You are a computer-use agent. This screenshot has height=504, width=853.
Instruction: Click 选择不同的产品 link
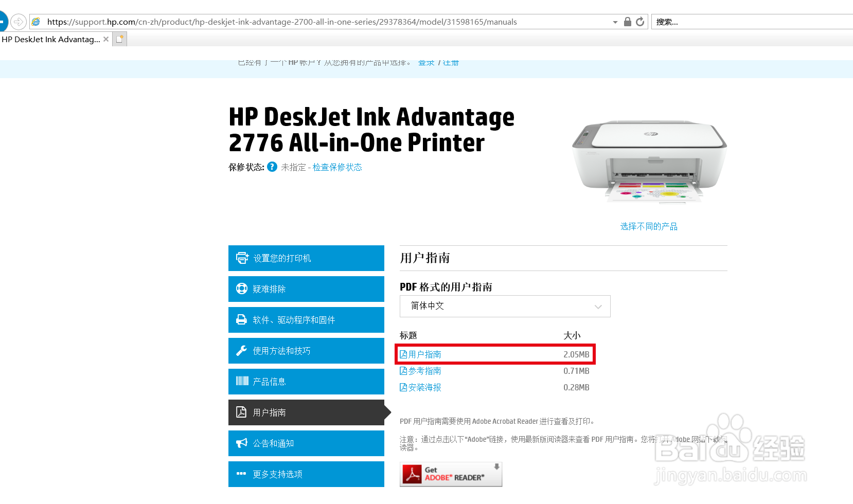pos(649,226)
